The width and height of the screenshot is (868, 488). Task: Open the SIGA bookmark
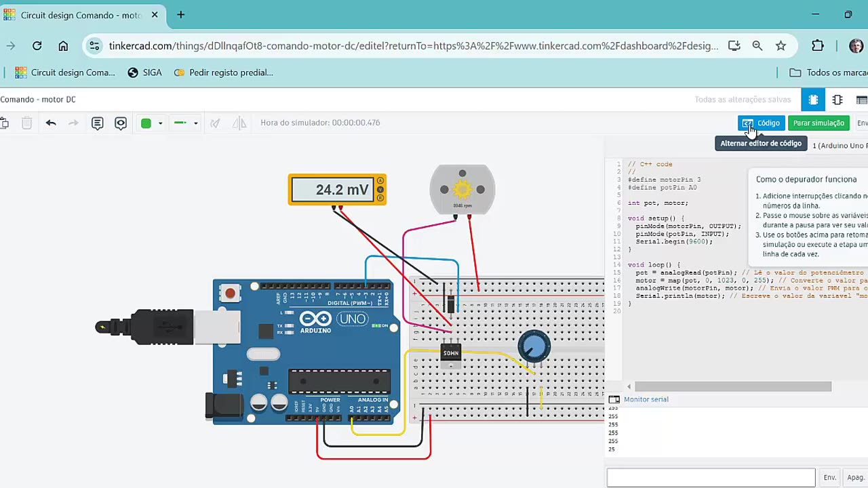(x=144, y=73)
